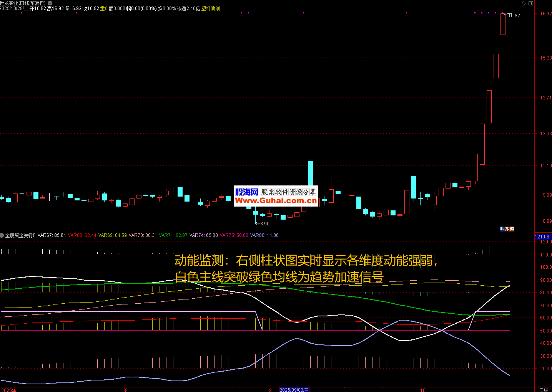Select the VAR71 green indicator label
Viewport: 552px width, 392px height.
coord(173,235)
